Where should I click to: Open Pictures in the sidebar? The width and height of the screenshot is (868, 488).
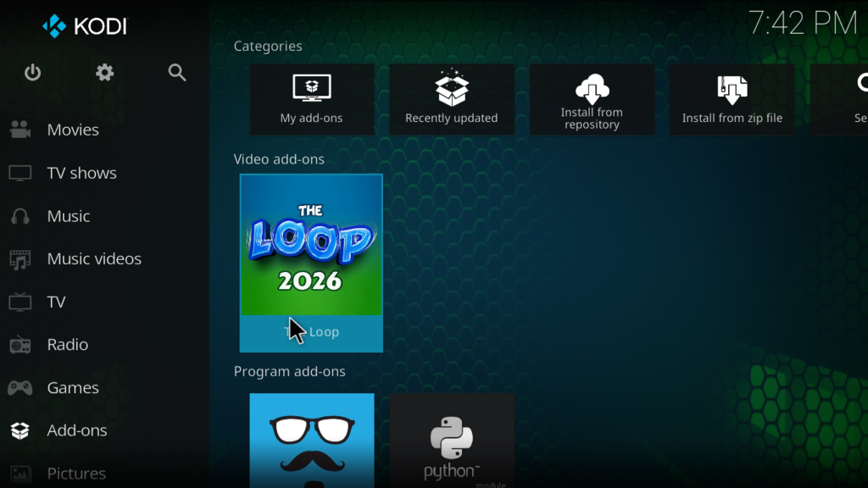[76, 473]
